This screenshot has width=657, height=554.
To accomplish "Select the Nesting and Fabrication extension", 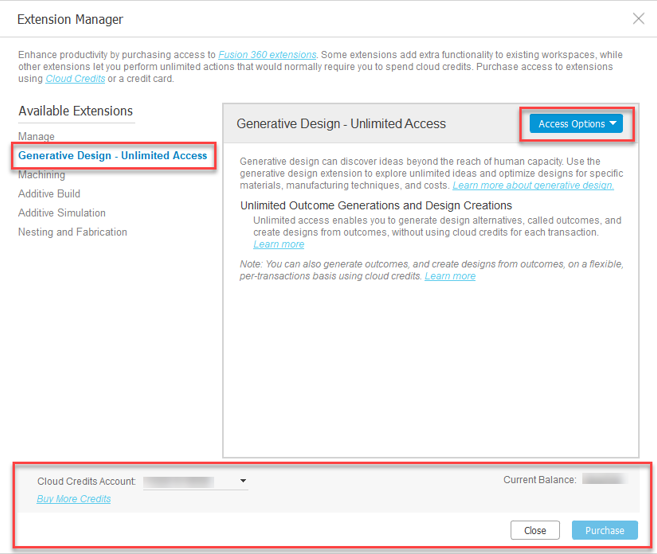I will (72, 232).
